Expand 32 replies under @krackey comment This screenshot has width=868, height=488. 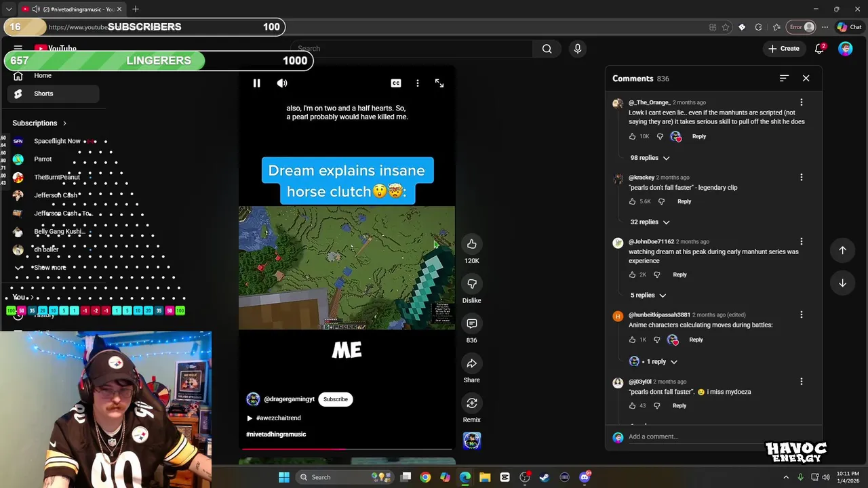(650, 222)
